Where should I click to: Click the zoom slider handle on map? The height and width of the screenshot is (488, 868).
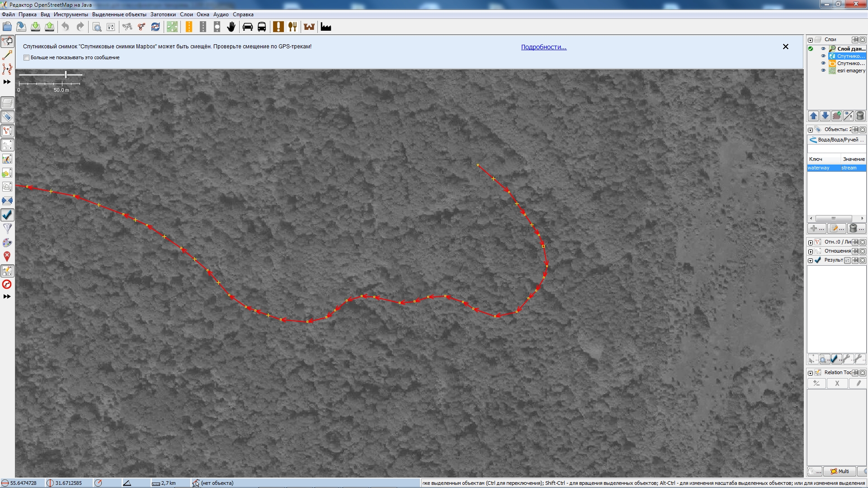(x=66, y=75)
